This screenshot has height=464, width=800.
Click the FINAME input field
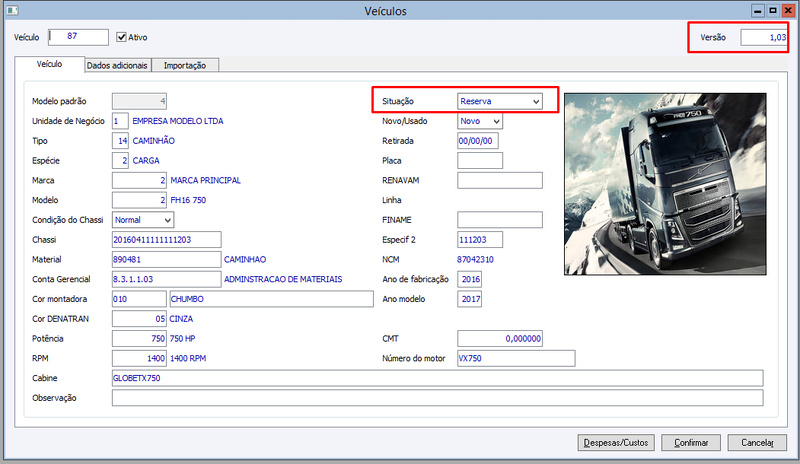point(499,220)
